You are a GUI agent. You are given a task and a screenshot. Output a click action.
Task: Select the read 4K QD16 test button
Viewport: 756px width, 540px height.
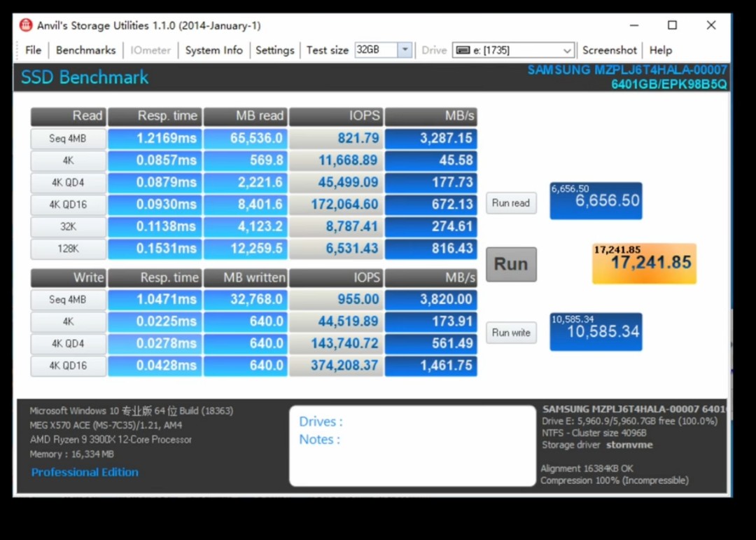pyautogui.click(x=68, y=205)
